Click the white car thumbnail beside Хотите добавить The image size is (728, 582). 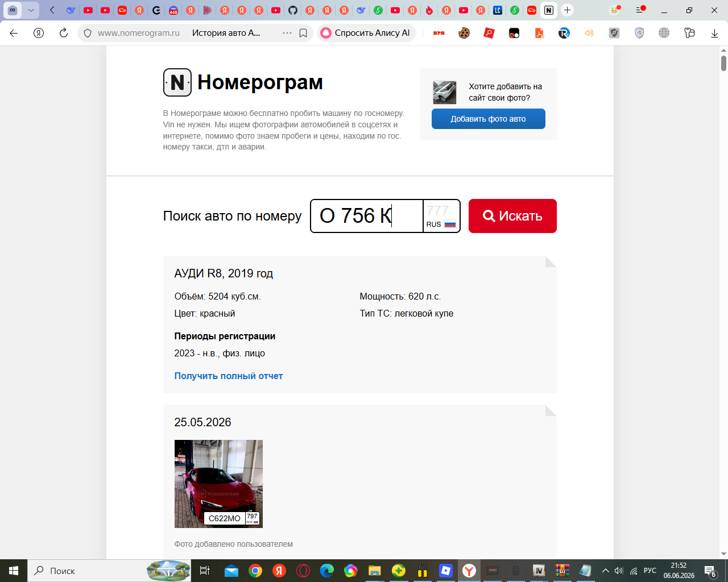pyautogui.click(x=445, y=92)
